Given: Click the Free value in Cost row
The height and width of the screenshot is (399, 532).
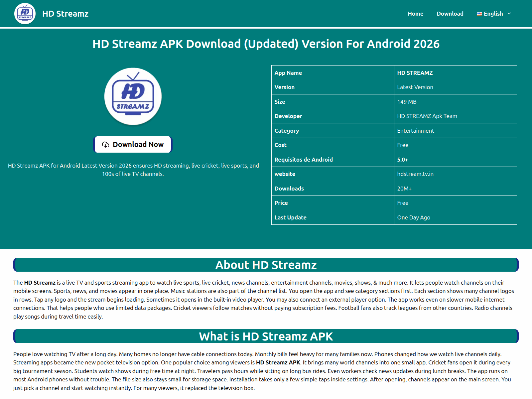Looking at the screenshot, I should [456, 145].
